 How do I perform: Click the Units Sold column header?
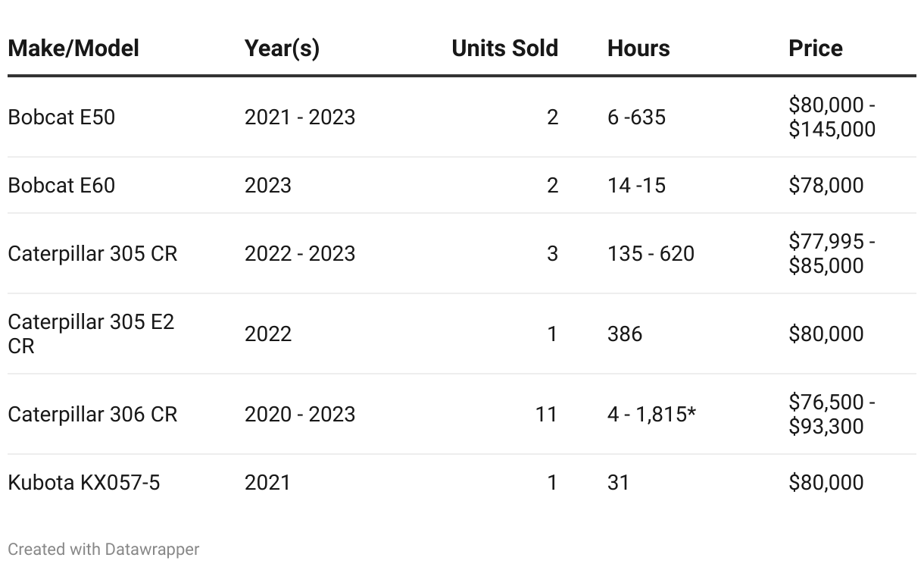pos(505,49)
